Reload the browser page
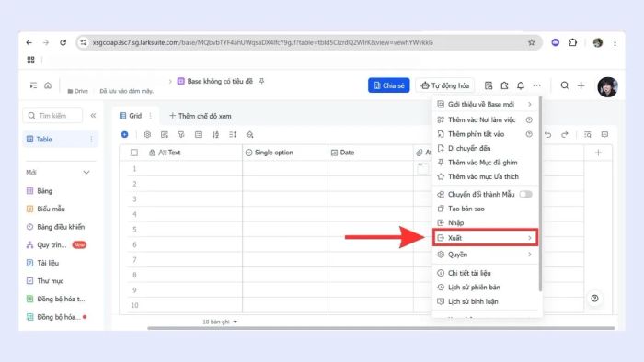Screen dimensions: 644x362 point(63,42)
